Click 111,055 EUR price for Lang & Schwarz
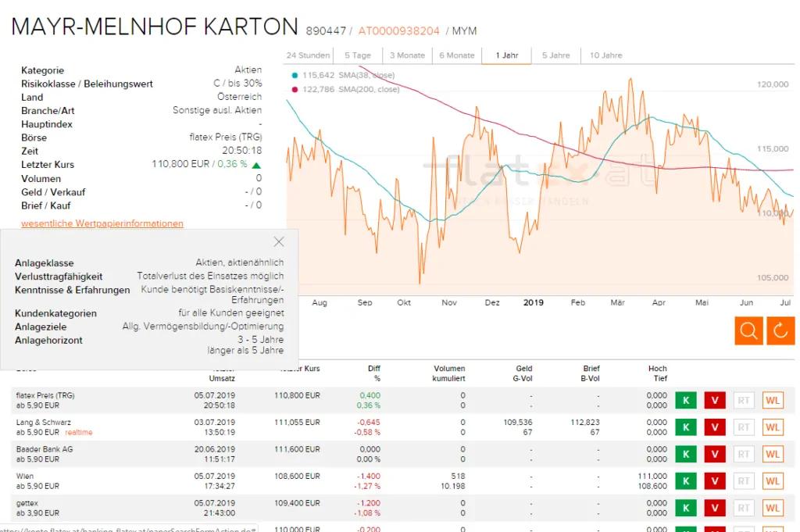 coord(297,423)
